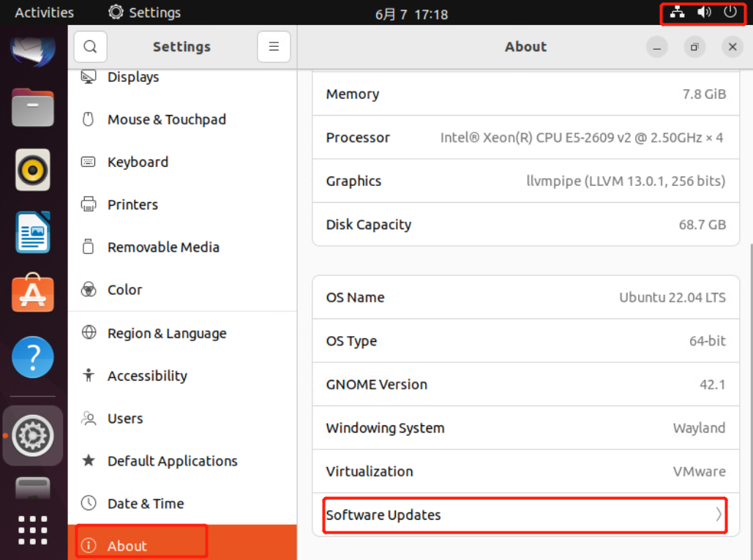Open the Date & Time panel

(145, 504)
